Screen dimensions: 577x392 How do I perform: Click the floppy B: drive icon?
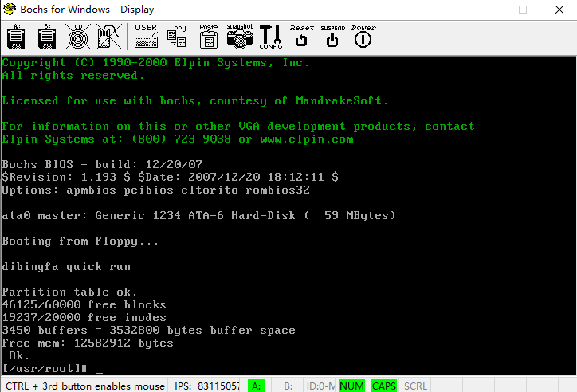pos(47,37)
